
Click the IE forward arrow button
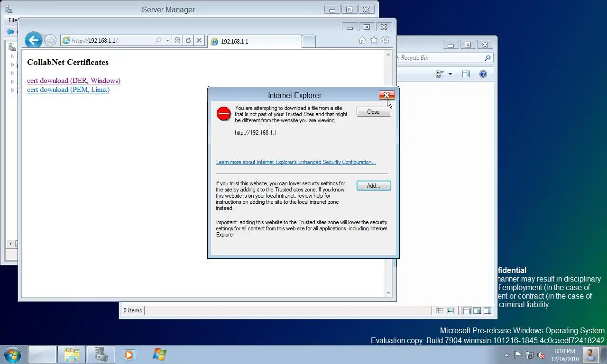click(x=50, y=41)
